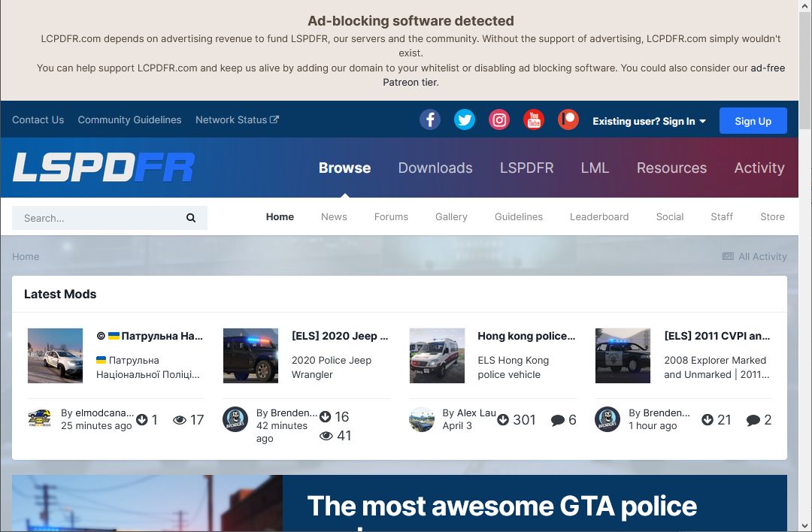Screen dimensions: 812x532
Task: Click views eye icon beside 41
Action: [x=326, y=436]
